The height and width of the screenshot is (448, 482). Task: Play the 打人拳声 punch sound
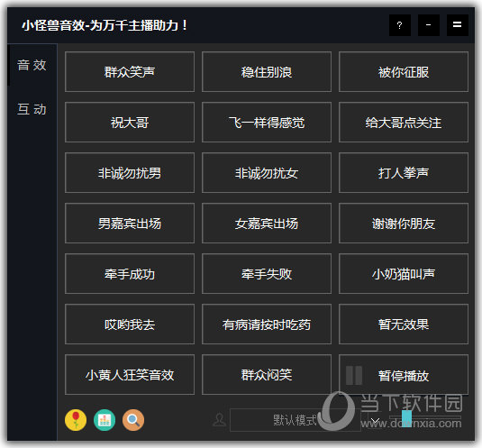[x=404, y=172]
